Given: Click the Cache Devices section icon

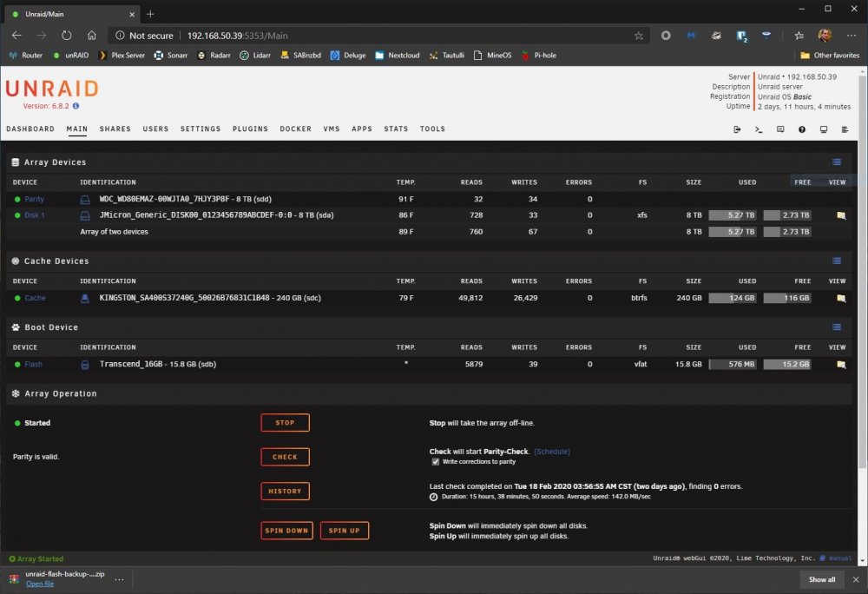Looking at the screenshot, I should 16,261.
